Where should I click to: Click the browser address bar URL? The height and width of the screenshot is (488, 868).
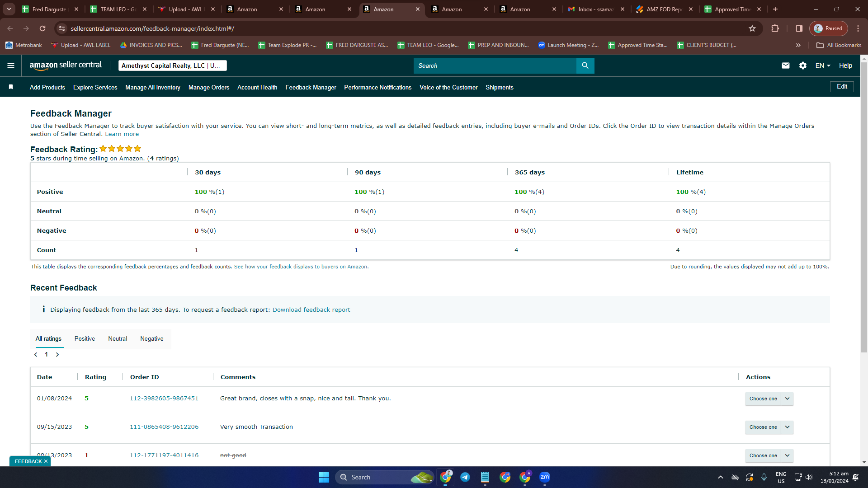(152, 28)
